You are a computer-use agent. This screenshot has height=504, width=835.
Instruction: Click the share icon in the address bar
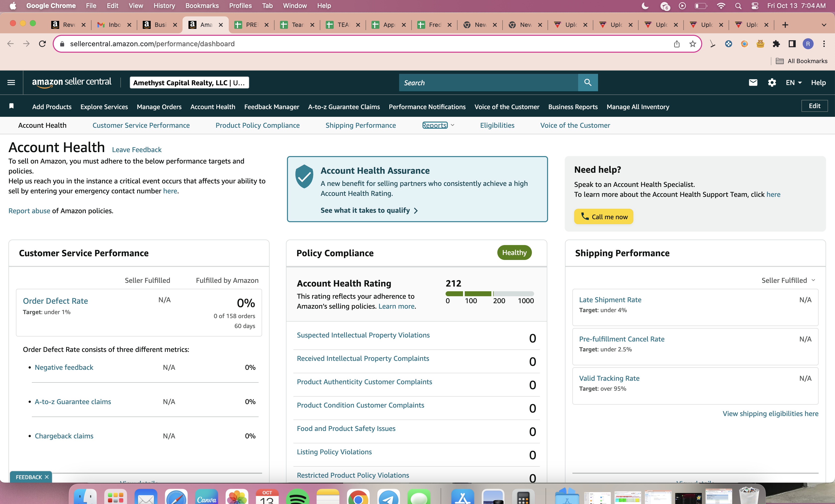click(x=676, y=44)
